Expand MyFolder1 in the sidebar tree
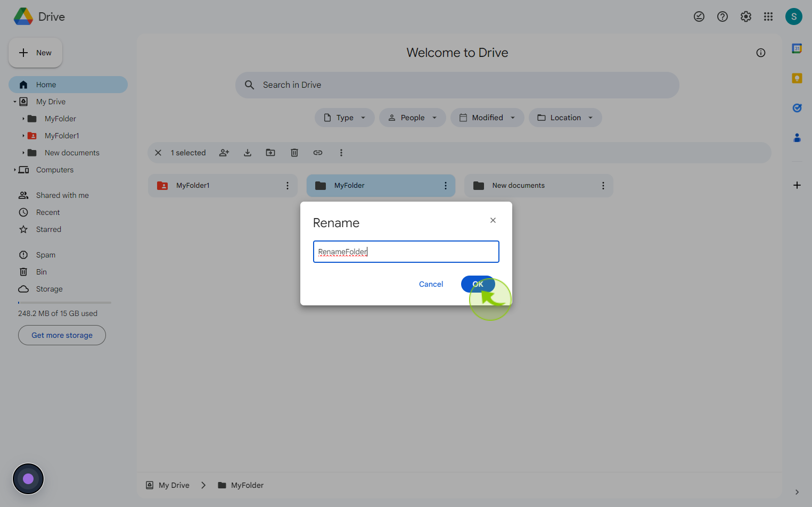The height and width of the screenshot is (507, 812). (23, 136)
